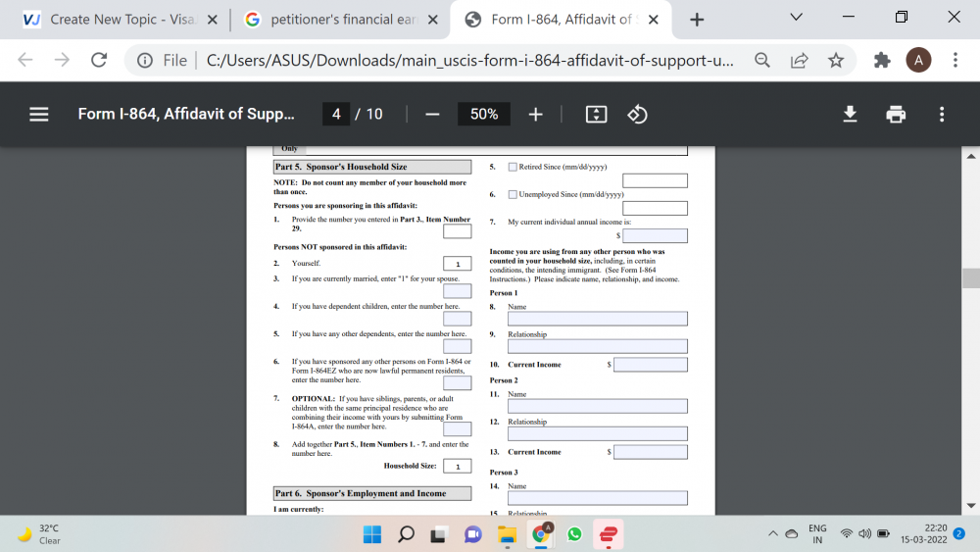This screenshot has width=980, height=552.
Task: Share this page icon
Action: click(799, 60)
